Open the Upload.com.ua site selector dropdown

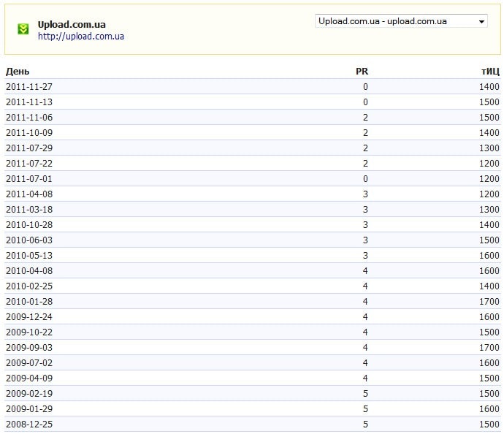point(401,21)
